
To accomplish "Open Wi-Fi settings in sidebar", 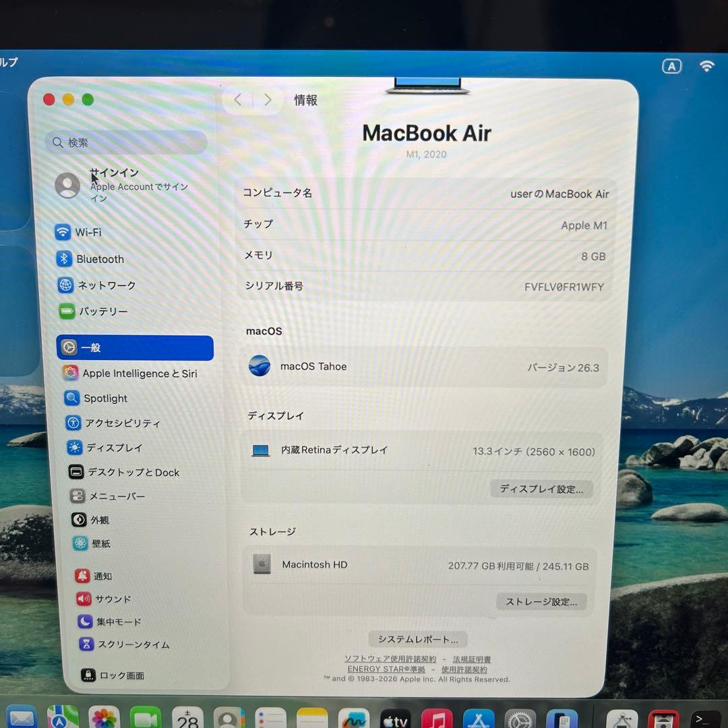I will pos(78,232).
